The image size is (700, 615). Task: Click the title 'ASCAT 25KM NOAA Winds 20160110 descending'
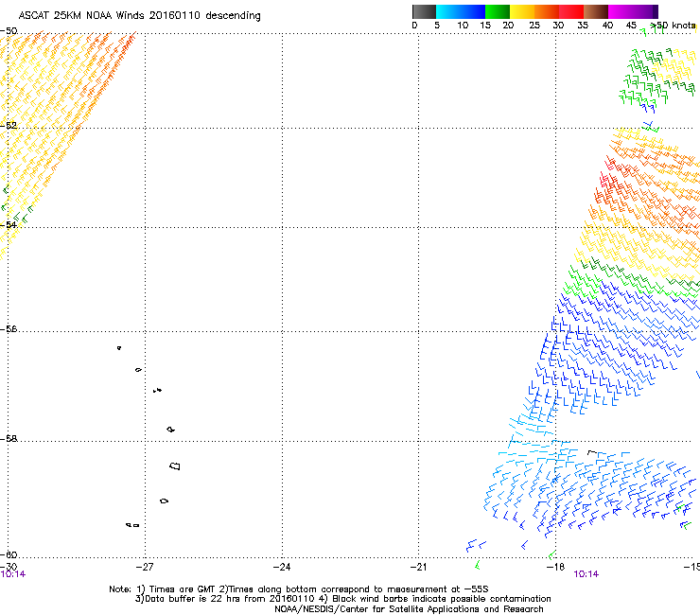pos(139,16)
